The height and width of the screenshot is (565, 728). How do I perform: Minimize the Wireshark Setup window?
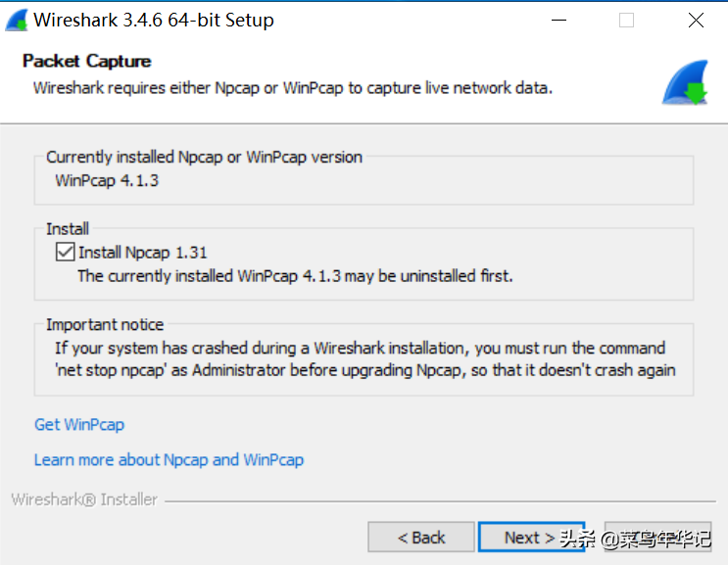point(559,21)
